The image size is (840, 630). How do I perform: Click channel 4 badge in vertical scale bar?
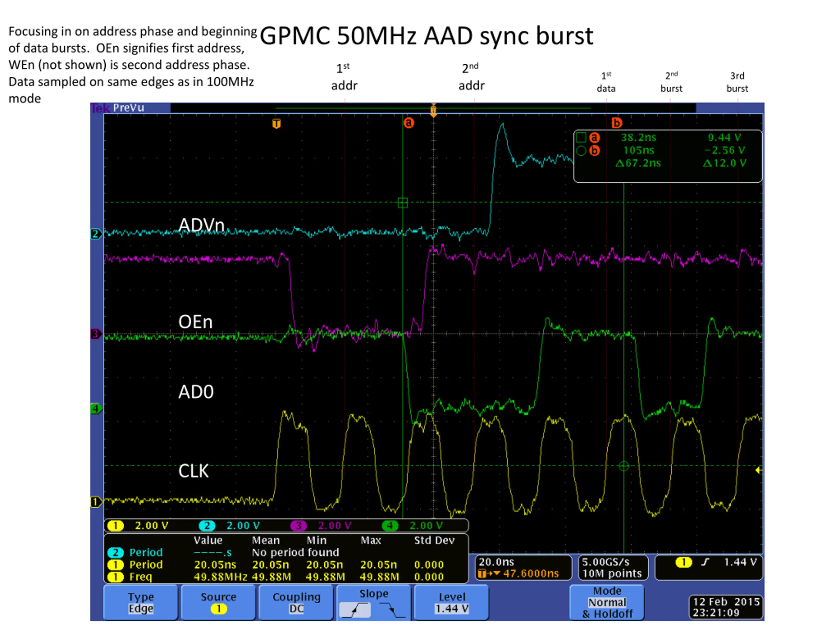point(390,526)
